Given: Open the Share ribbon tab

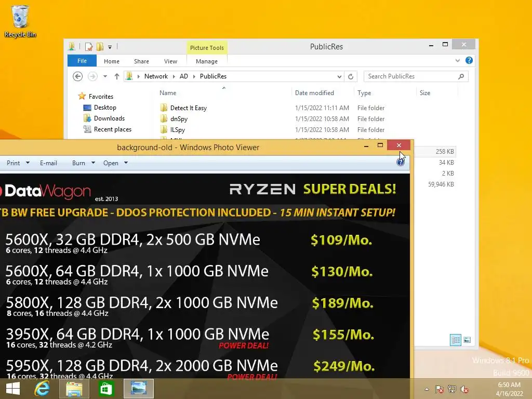Looking at the screenshot, I should click(141, 61).
